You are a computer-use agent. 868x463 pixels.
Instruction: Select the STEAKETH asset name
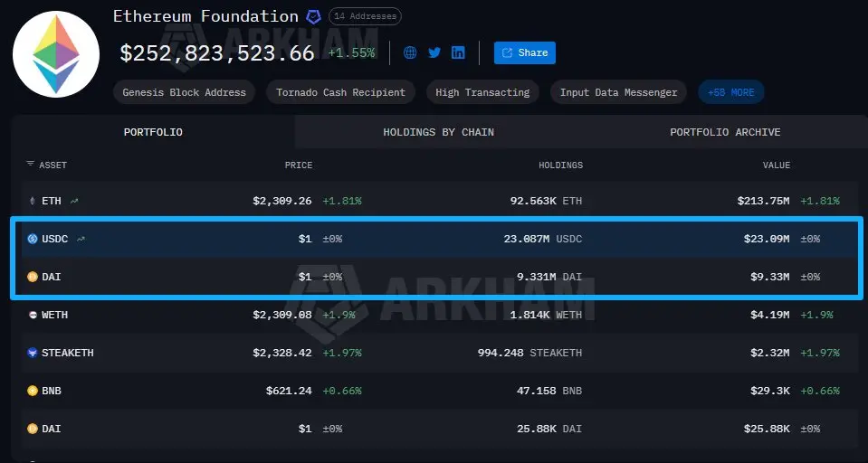[68, 353]
